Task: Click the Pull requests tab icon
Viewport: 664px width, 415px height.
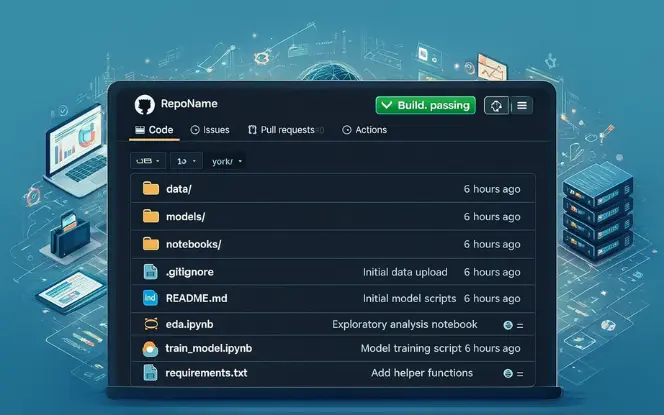Action: 252,130
